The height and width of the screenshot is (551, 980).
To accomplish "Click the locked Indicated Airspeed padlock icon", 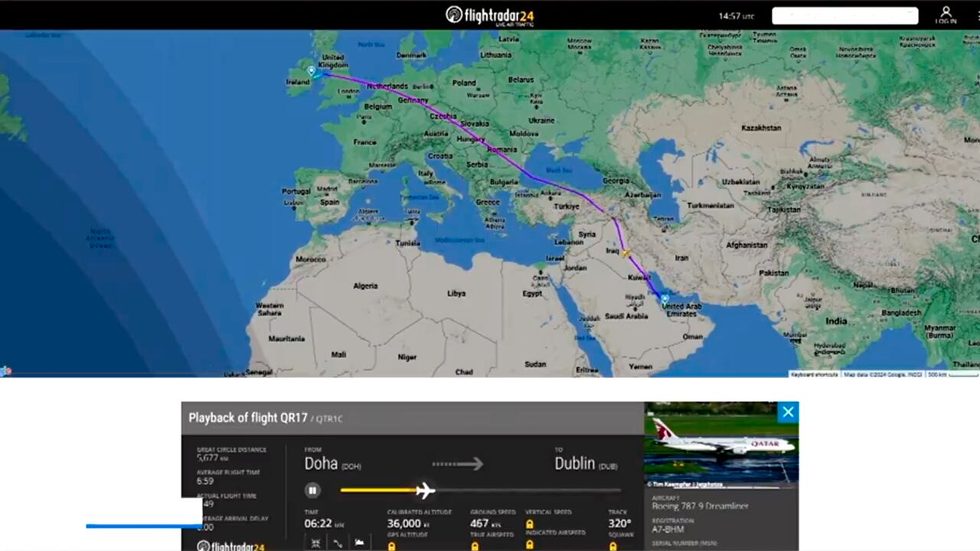I will [x=530, y=545].
